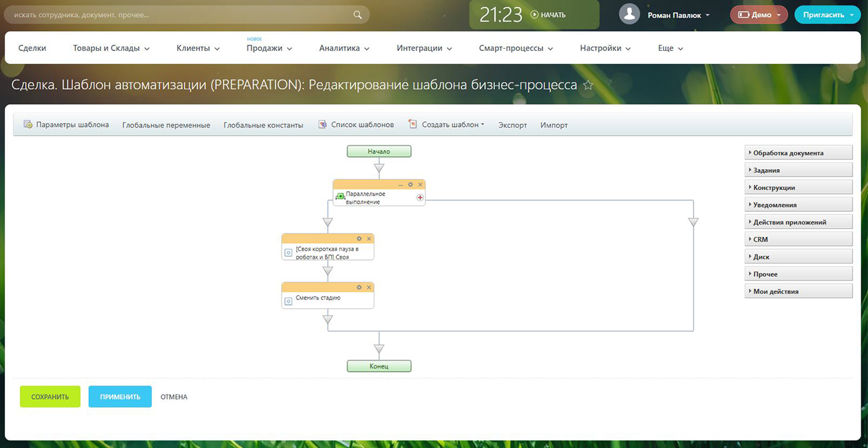The image size is (868, 448).
Task: Click the search magnifier icon
Action: [x=358, y=14]
